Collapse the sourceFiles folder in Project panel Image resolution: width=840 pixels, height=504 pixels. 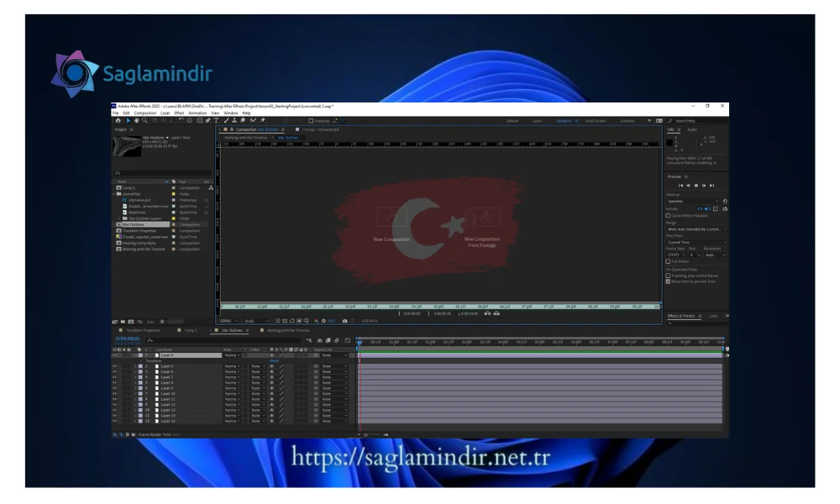click(x=113, y=194)
